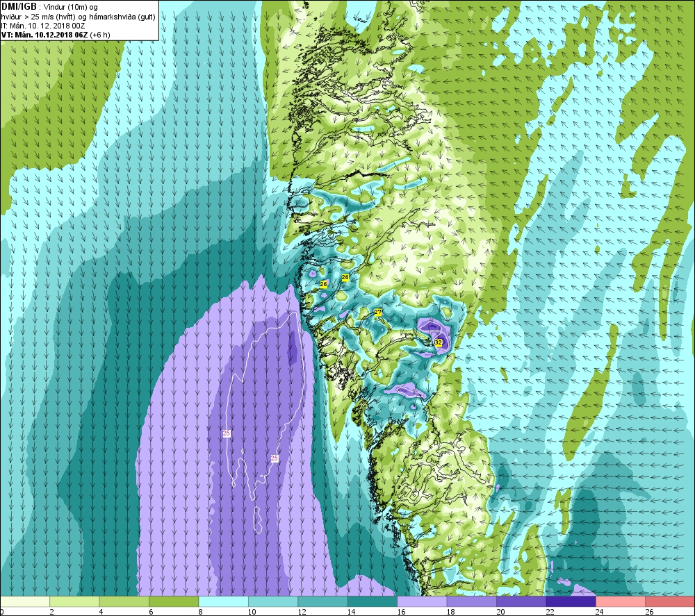The height and width of the screenshot is (616, 695).
Task: Click the legend tick label "8"
Action: 201,612
